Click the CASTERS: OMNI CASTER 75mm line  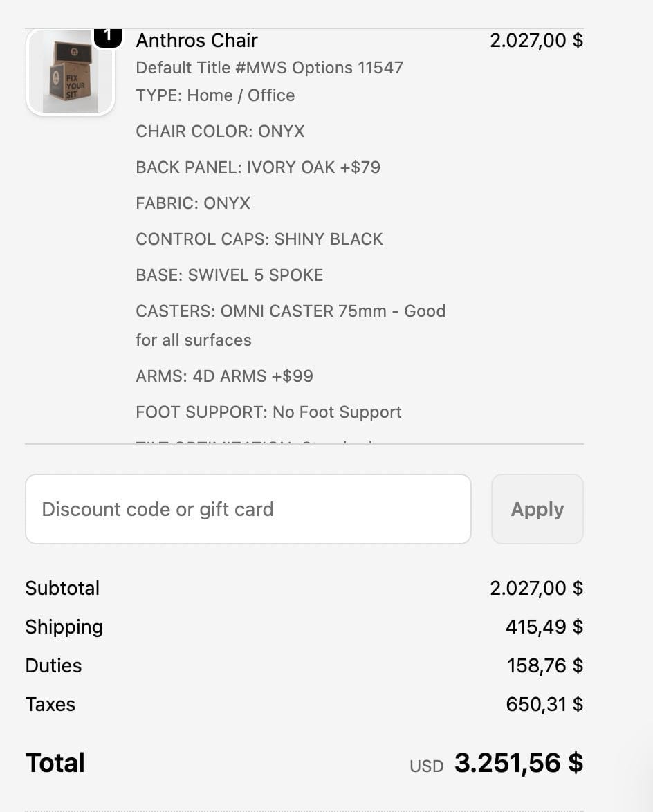point(291,311)
